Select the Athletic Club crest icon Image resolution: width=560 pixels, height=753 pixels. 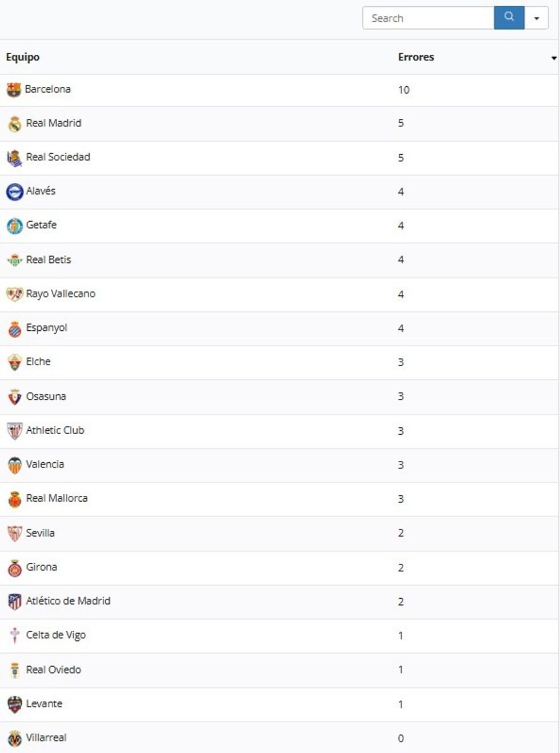click(x=14, y=431)
